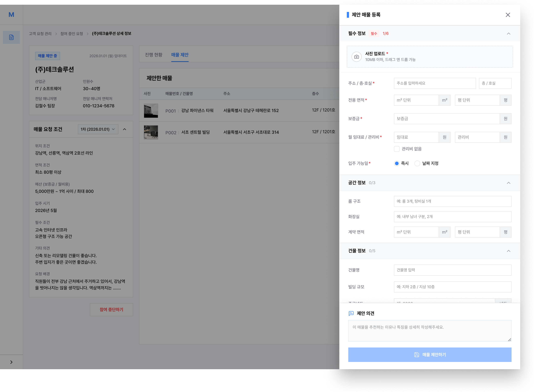Click the save icon on 매물 제안하기
534x392 pixels.
click(417, 355)
